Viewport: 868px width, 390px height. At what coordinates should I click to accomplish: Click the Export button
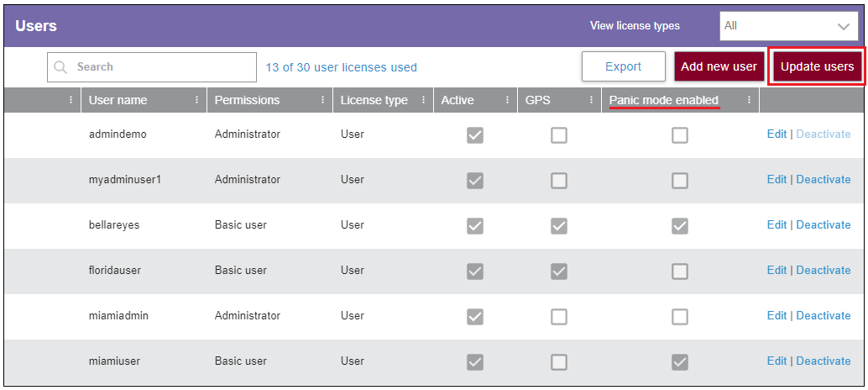pyautogui.click(x=623, y=67)
